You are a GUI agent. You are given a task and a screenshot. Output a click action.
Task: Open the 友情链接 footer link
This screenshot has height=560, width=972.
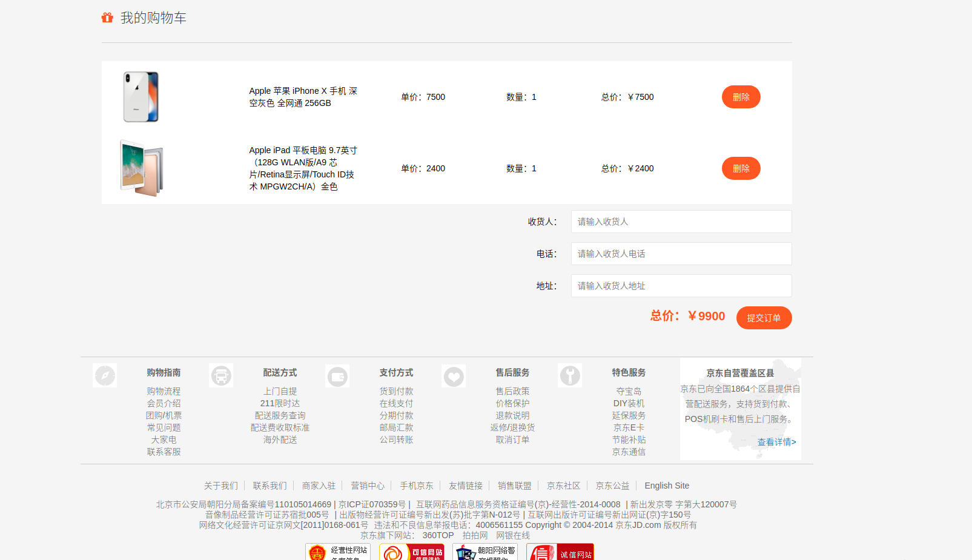click(x=466, y=486)
